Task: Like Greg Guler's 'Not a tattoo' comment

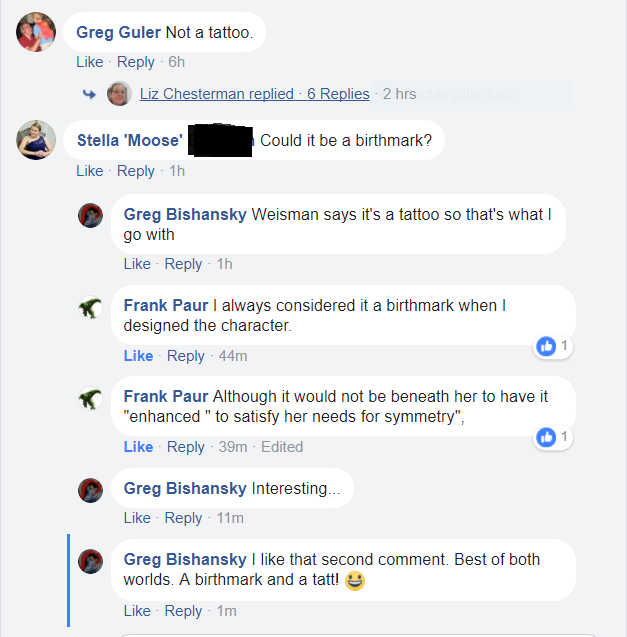Action: coord(89,62)
